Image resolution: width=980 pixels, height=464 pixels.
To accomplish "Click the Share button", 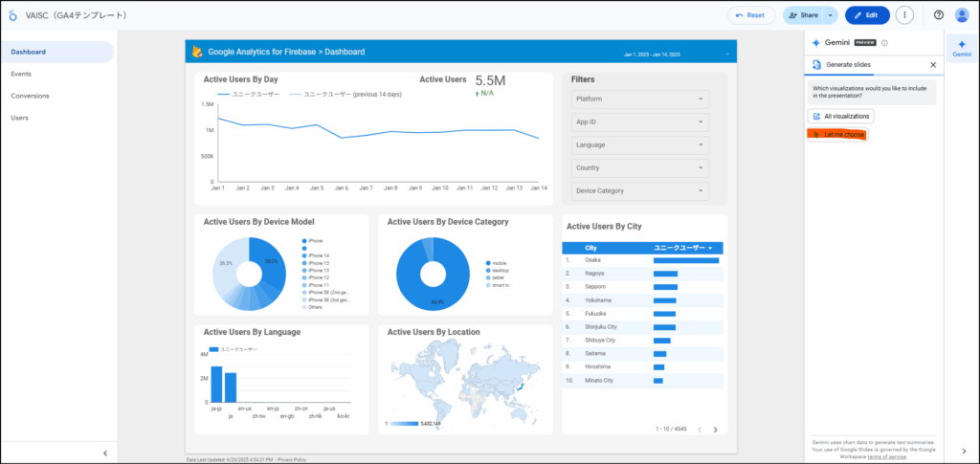I will pyautogui.click(x=803, y=15).
